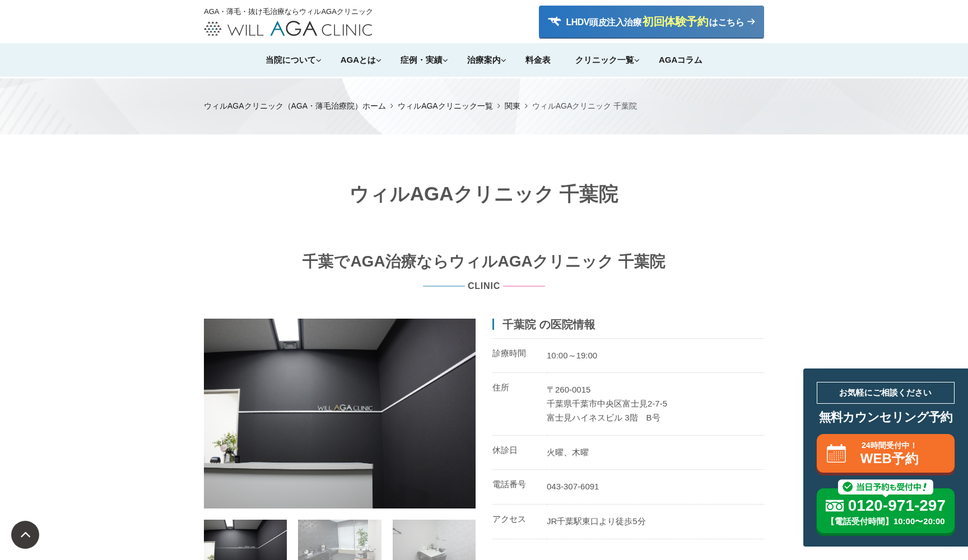This screenshot has width=968, height=560.
Task: Select the 料金表 menu item
Action: pyautogui.click(x=537, y=60)
